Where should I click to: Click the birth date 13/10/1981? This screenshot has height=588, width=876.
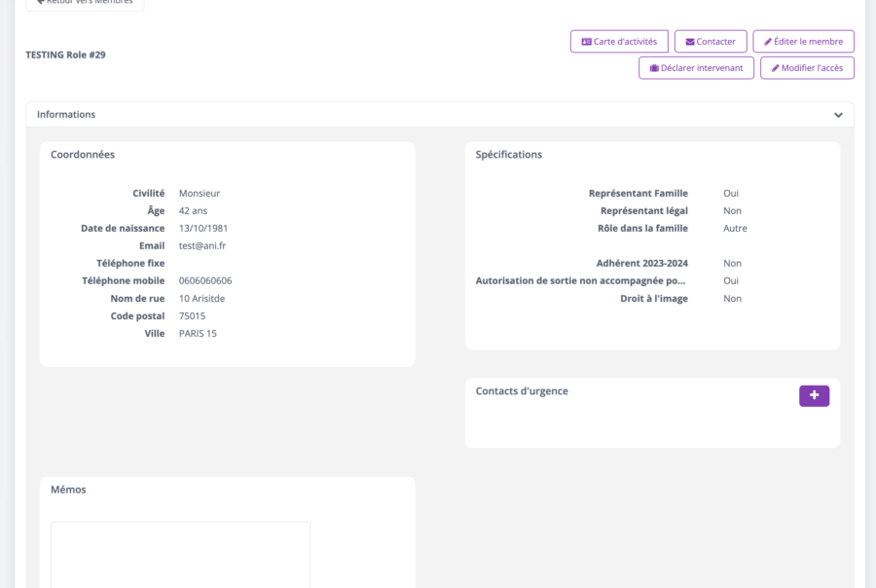point(203,228)
